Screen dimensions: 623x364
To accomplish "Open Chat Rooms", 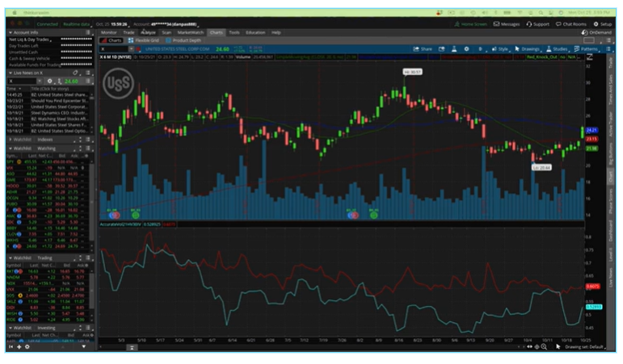I will (571, 24).
